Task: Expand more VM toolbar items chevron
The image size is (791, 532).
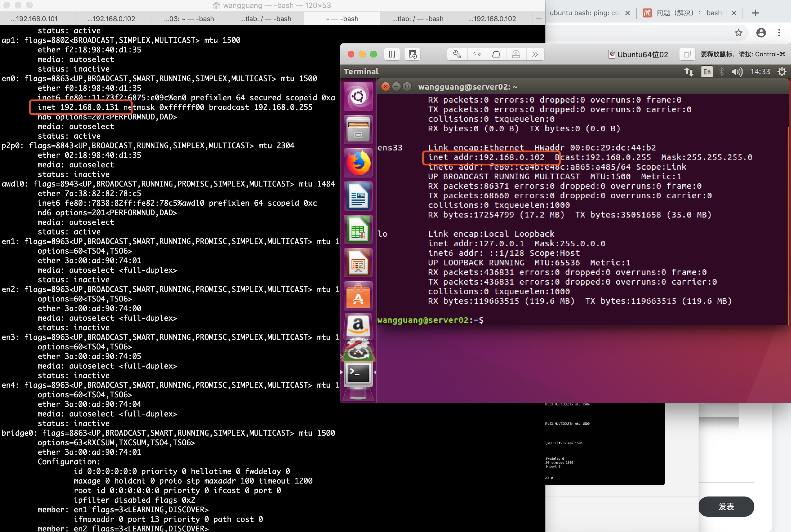Action: [535, 54]
